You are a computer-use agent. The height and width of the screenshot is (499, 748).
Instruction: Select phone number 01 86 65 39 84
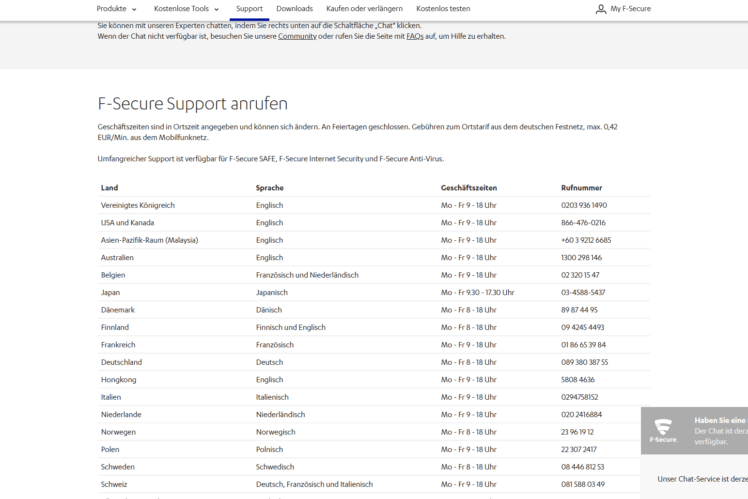[583, 345]
